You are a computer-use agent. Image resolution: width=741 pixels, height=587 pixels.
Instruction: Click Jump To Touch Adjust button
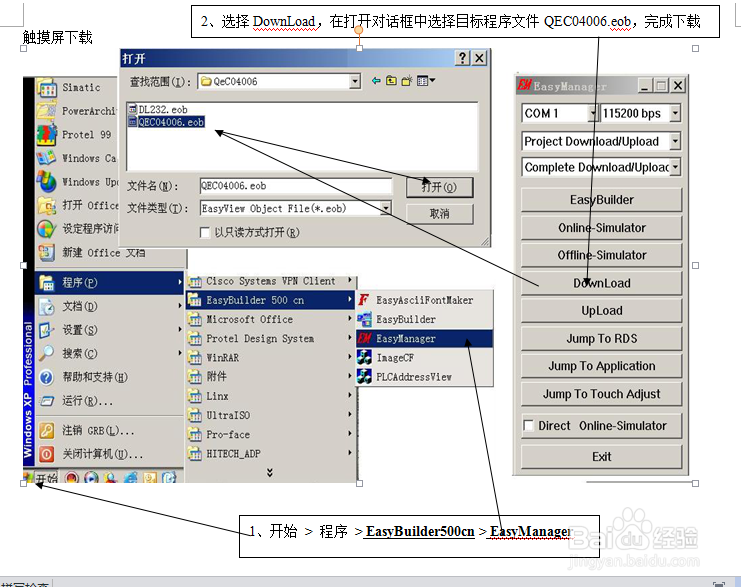602,394
